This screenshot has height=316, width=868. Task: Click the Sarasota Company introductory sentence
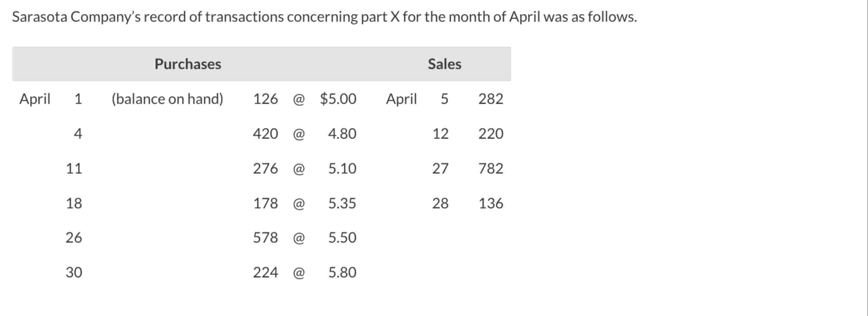(324, 17)
